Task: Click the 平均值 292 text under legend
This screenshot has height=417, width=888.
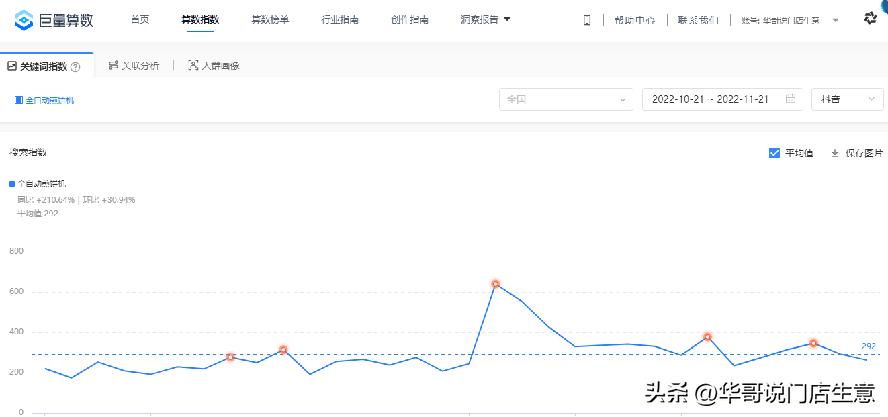Action: [38, 213]
